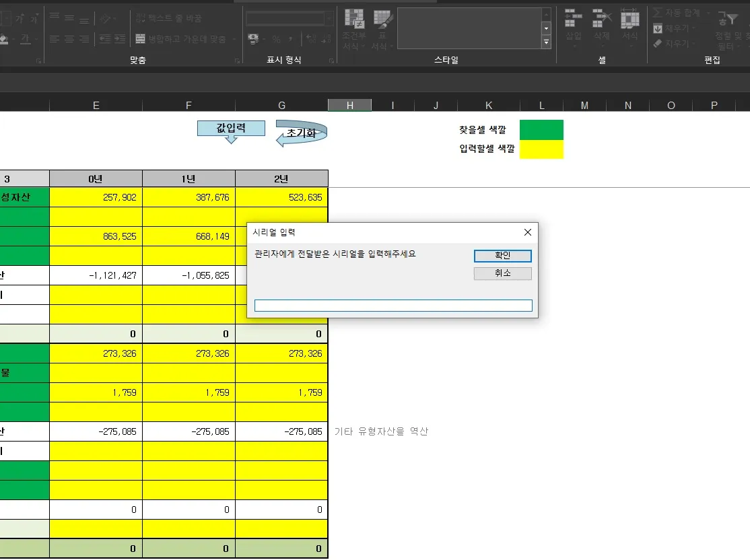Viewport: 750px width, 560px height.
Task: Click the text orientation icon
Action: 106,18
